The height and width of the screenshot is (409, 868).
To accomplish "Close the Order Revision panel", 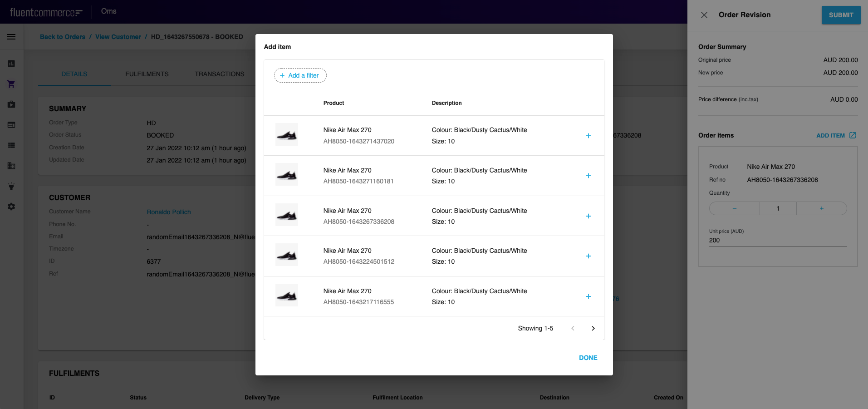I will click(704, 15).
